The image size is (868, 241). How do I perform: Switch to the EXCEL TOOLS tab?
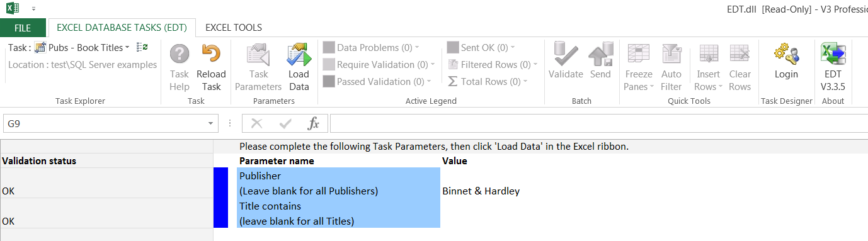tap(234, 28)
